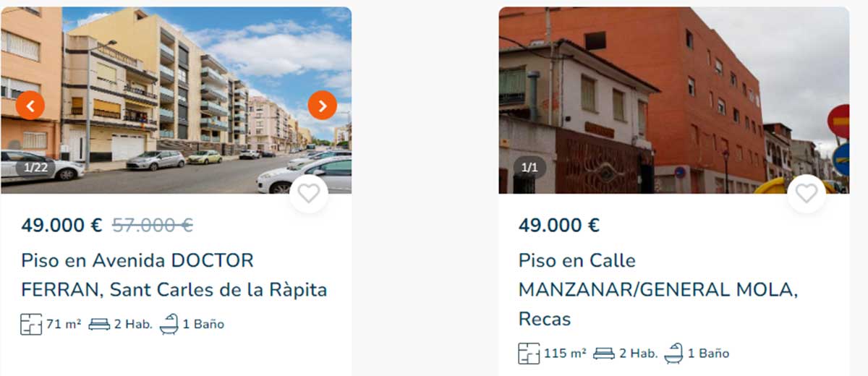The height and width of the screenshot is (376, 868).
Task: Open the Sant Carles apartment building photo
Action: click(x=176, y=101)
